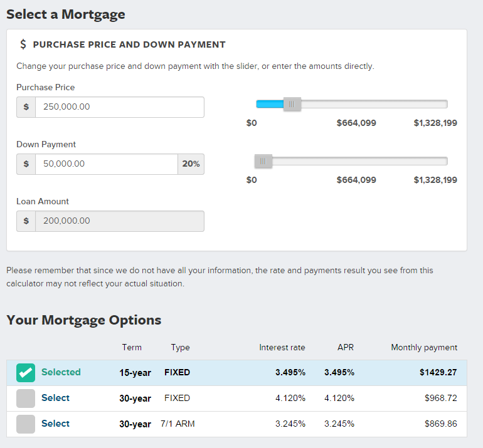483x448 pixels.
Task: Click the green Selected label
Action: 61,372
